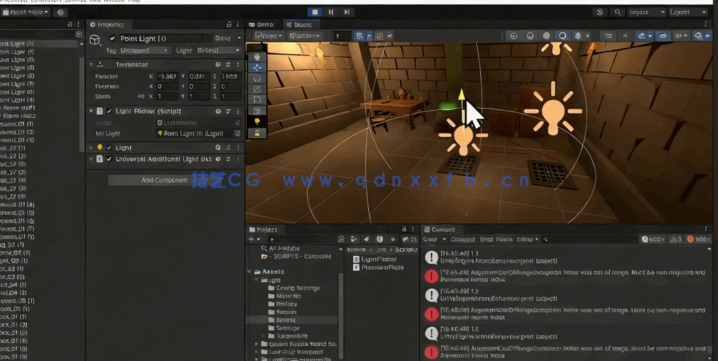Select the Rotate tool in Scene

257,78
